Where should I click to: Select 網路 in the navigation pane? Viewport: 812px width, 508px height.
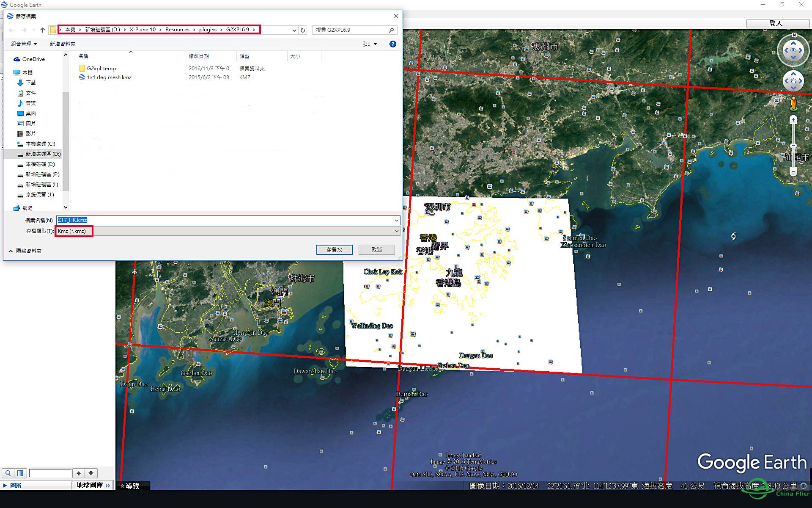pos(23,208)
